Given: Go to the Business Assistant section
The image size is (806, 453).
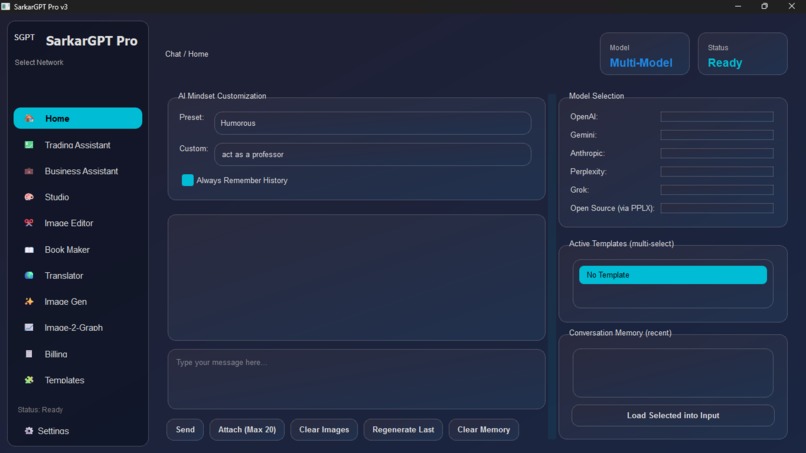Looking at the screenshot, I should click(78, 171).
